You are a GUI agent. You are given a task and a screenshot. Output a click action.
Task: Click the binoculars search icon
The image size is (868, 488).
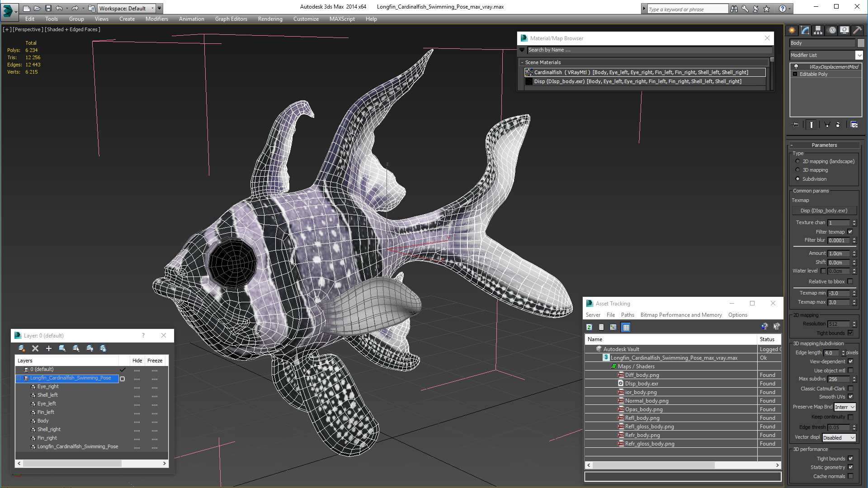click(734, 9)
